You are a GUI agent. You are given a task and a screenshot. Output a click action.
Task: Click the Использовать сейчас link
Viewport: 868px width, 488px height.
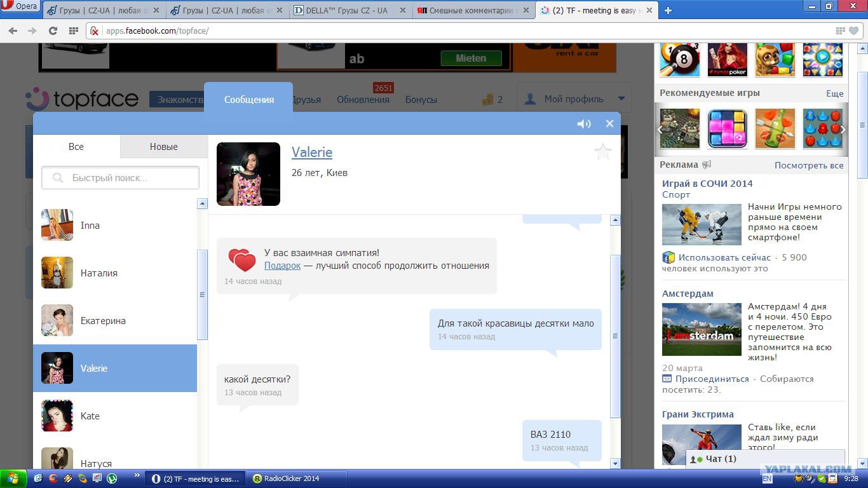[724, 257]
